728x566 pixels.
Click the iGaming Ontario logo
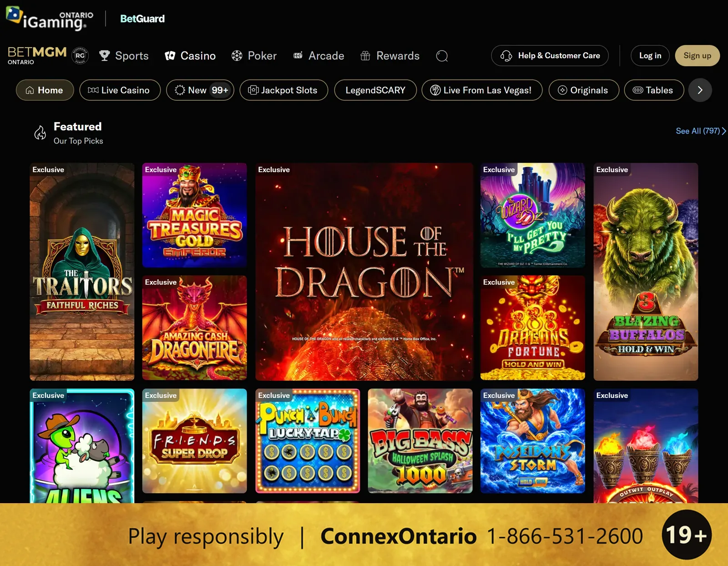50,19
